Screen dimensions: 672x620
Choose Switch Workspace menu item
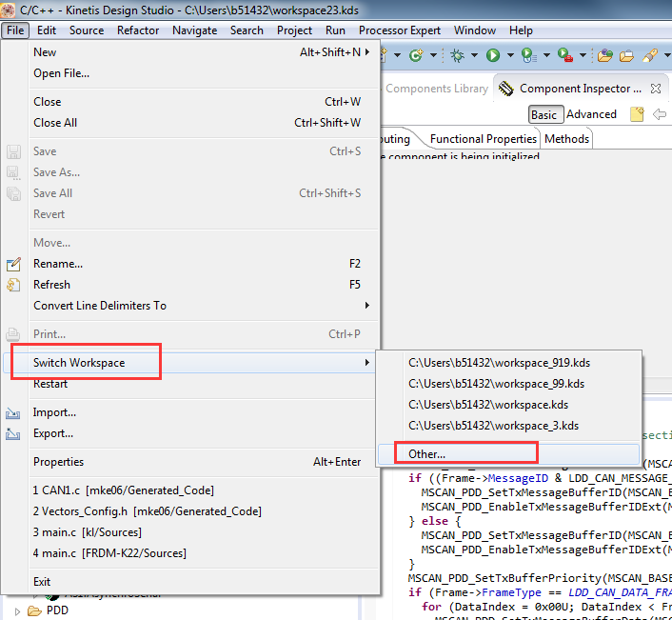coord(188,363)
